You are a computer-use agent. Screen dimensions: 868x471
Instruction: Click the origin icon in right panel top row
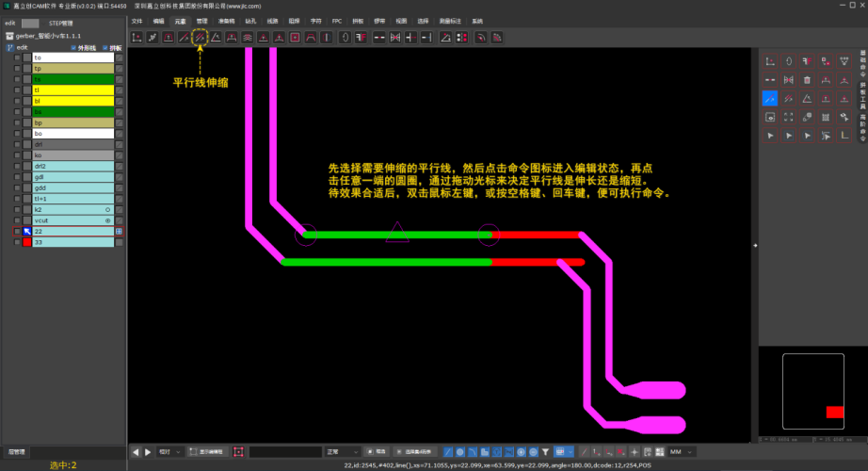pos(770,61)
